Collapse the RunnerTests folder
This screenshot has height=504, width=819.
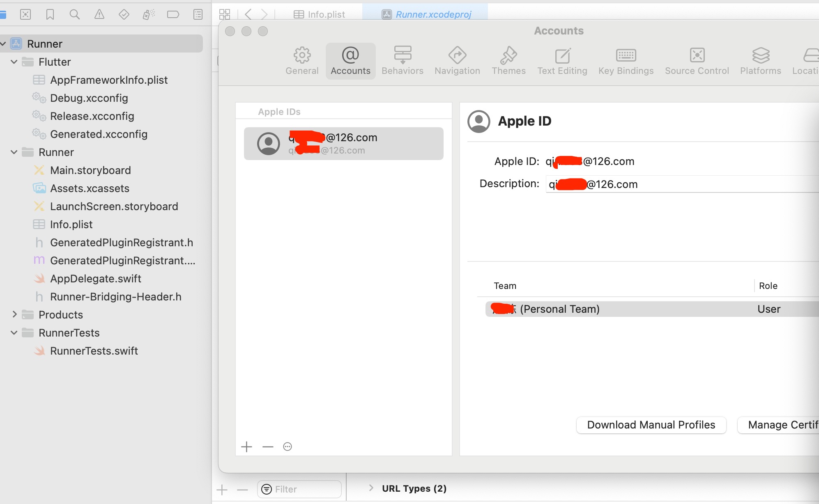14,333
